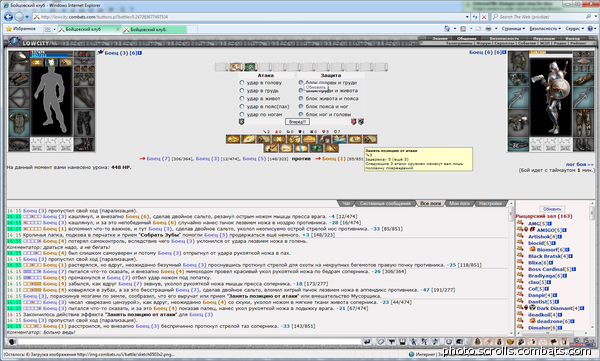Click the clock icon in bottom toolbar

click(448, 342)
